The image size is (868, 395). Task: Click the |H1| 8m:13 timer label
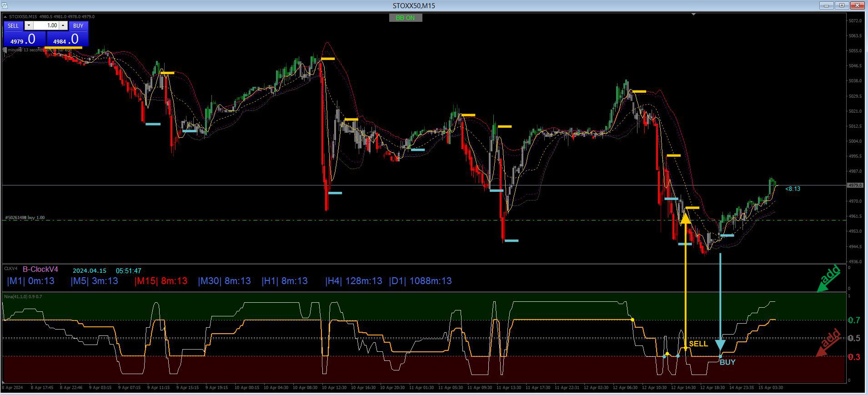pos(285,281)
